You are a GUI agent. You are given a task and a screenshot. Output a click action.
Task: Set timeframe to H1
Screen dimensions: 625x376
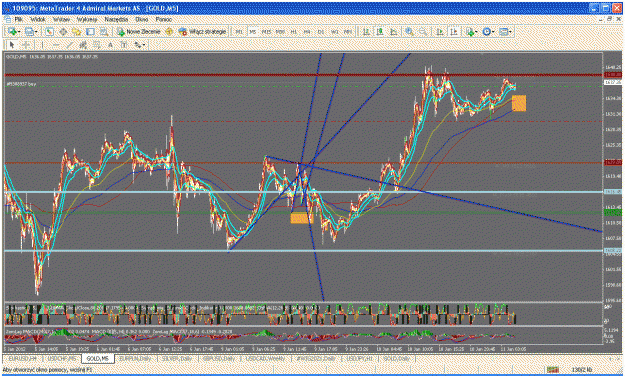[293, 31]
